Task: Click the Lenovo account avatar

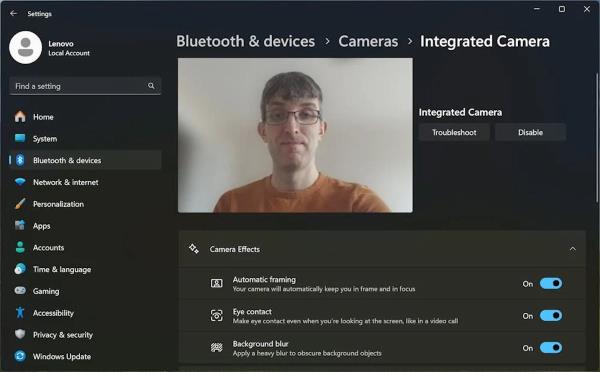Action: pyautogui.click(x=26, y=47)
